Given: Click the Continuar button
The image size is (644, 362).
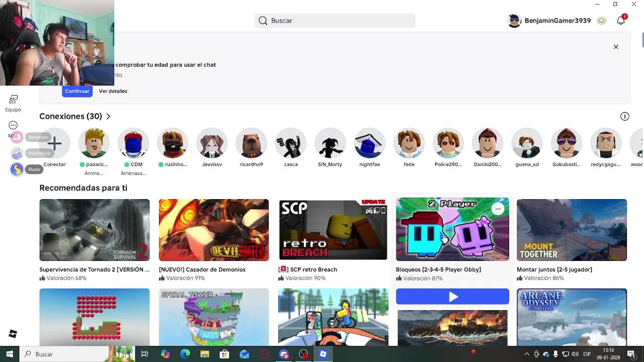Looking at the screenshot, I should [77, 91].
